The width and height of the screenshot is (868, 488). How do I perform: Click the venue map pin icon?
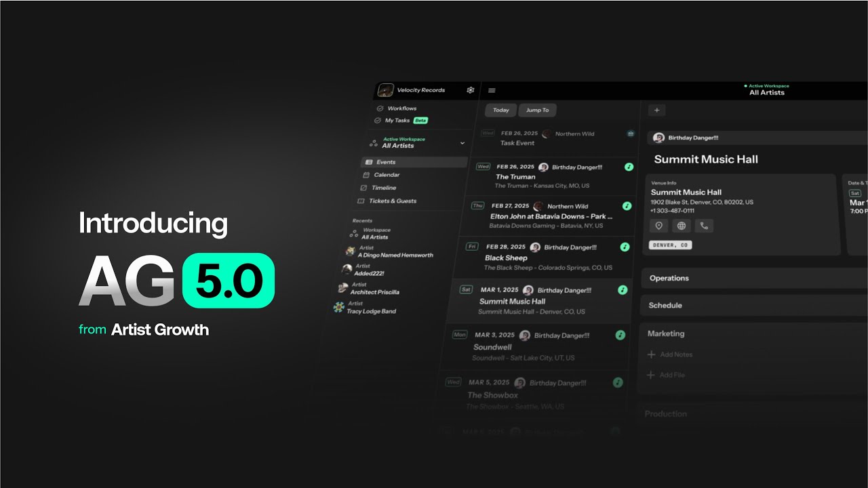click(658, 226)
